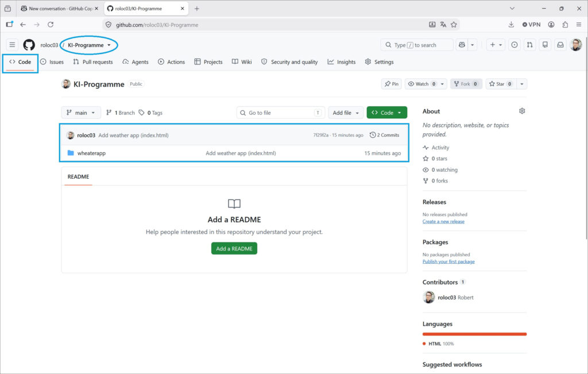Image resolution: width=588 pixels, height=374 pixels.
Task: Star the KI-Programme repository
Action: click(x=501, y=84)
